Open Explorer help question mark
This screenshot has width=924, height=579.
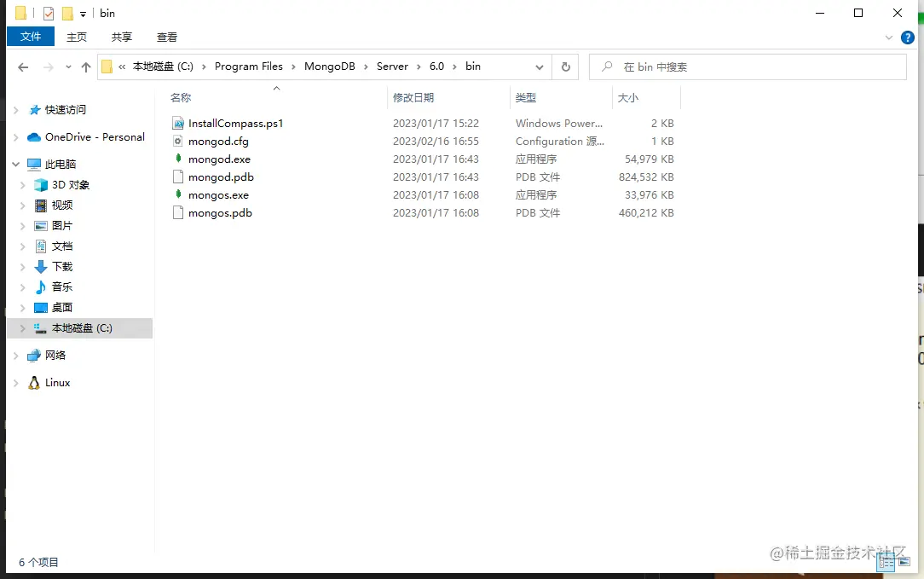click(x=908, y=38)
